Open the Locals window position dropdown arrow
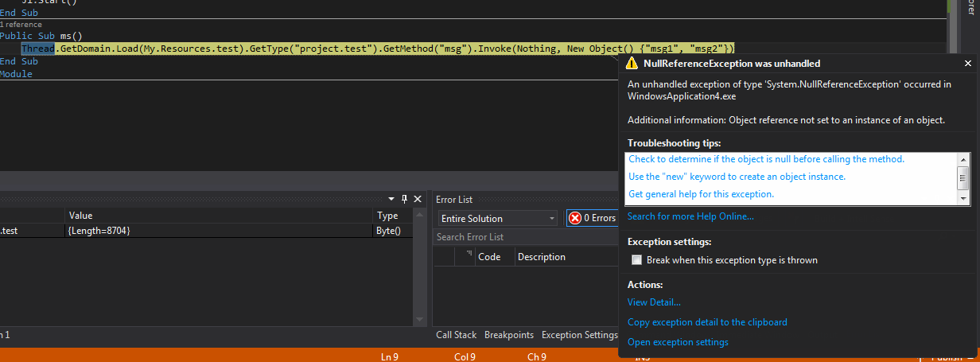The image size is (980, 362). pos(391,198)
